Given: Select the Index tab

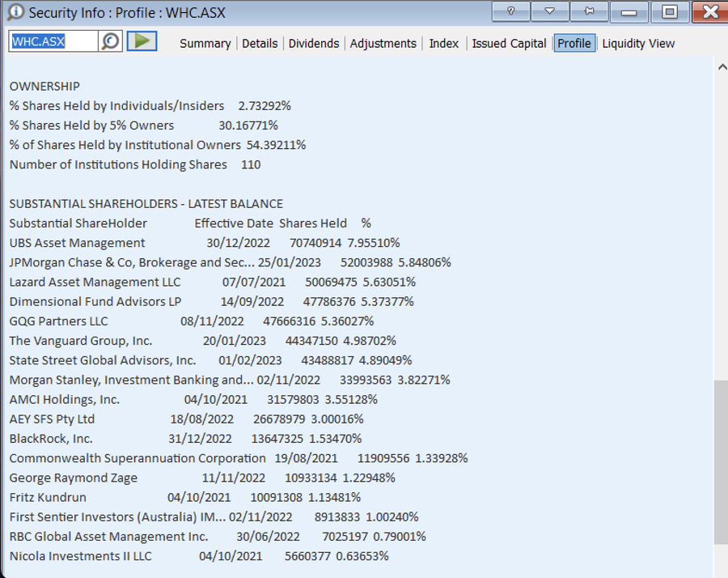Looking at the screenshot, I should 443,43.
